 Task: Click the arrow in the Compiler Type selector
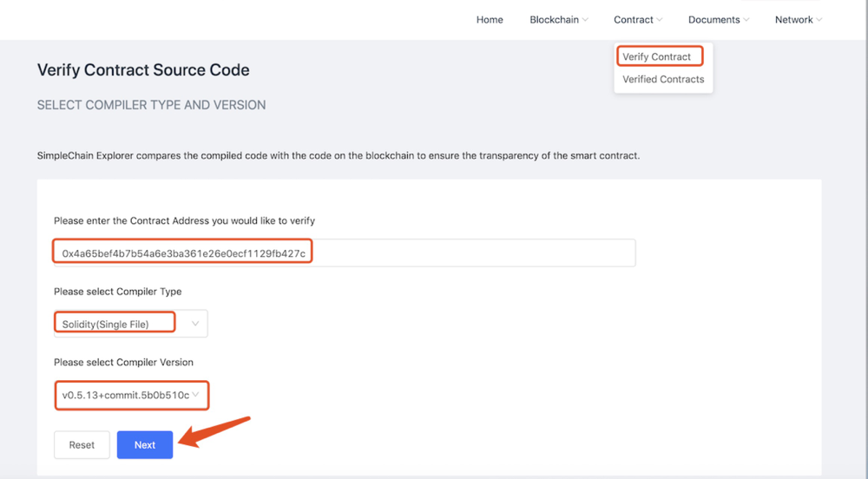click(x=195, y=324)
